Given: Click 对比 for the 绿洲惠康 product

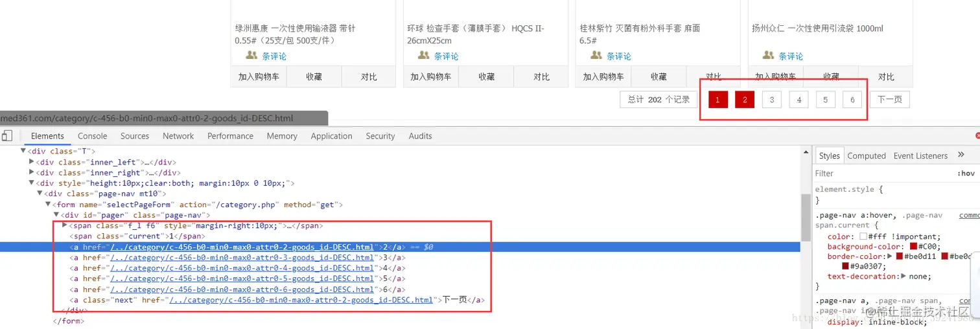Looking at the screenshot, I should tap(369, 76).
